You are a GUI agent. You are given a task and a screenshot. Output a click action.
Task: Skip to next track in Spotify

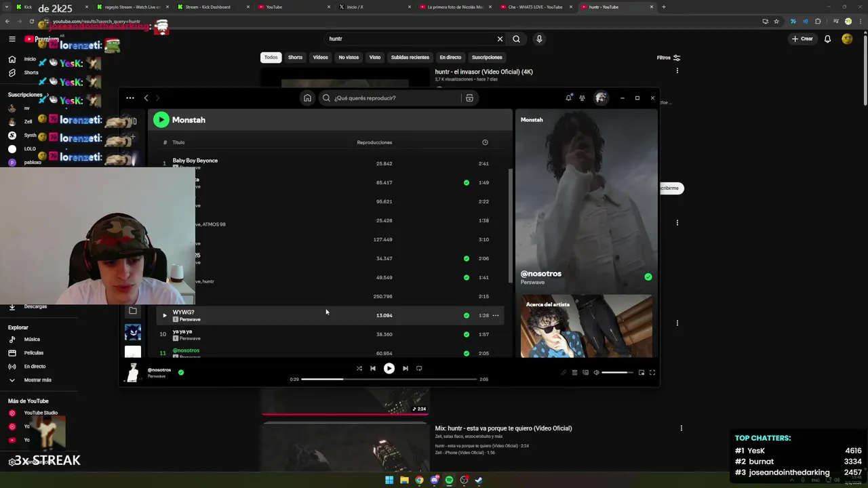pyautogui.click(x=406, y=369)
